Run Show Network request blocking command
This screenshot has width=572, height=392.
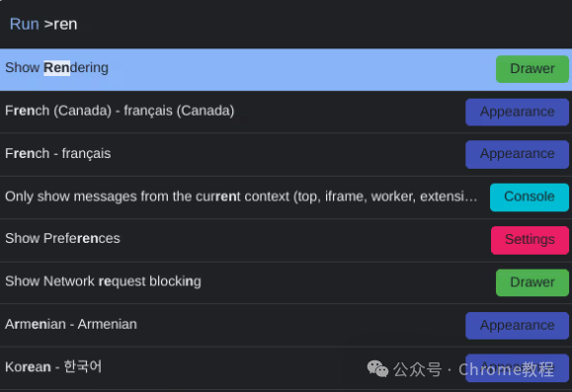coord(286,282)
